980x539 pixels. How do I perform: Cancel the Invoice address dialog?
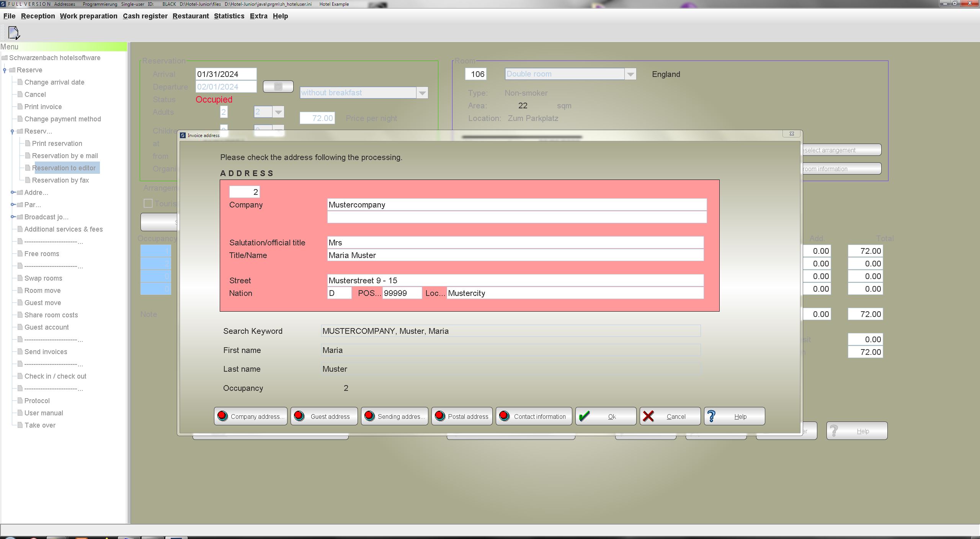tap(670, 416)
